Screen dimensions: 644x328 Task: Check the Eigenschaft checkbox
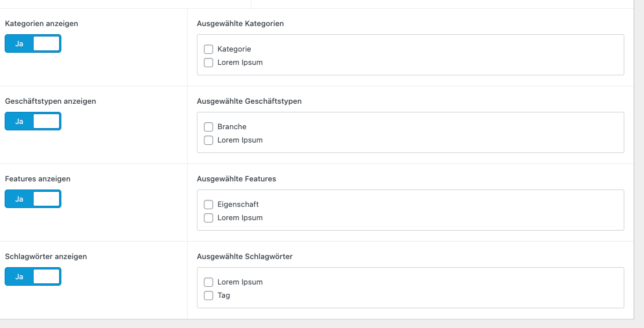[x=209, y=205]
